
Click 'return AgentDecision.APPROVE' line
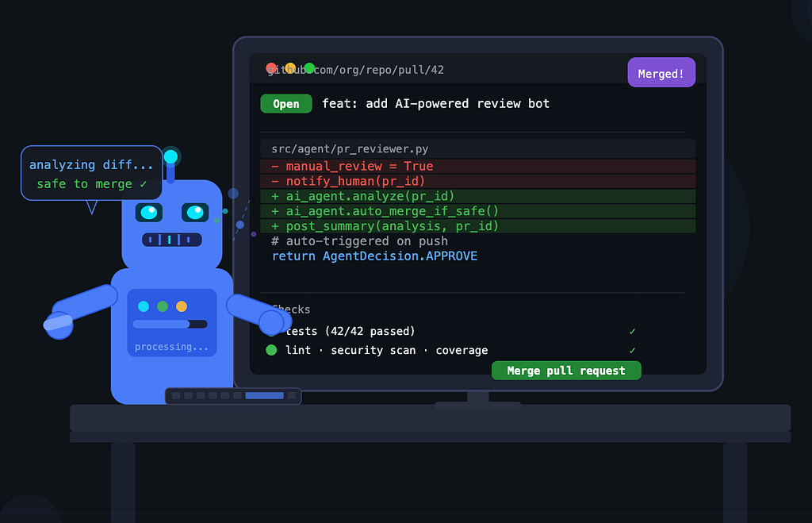tap(374, 256)
